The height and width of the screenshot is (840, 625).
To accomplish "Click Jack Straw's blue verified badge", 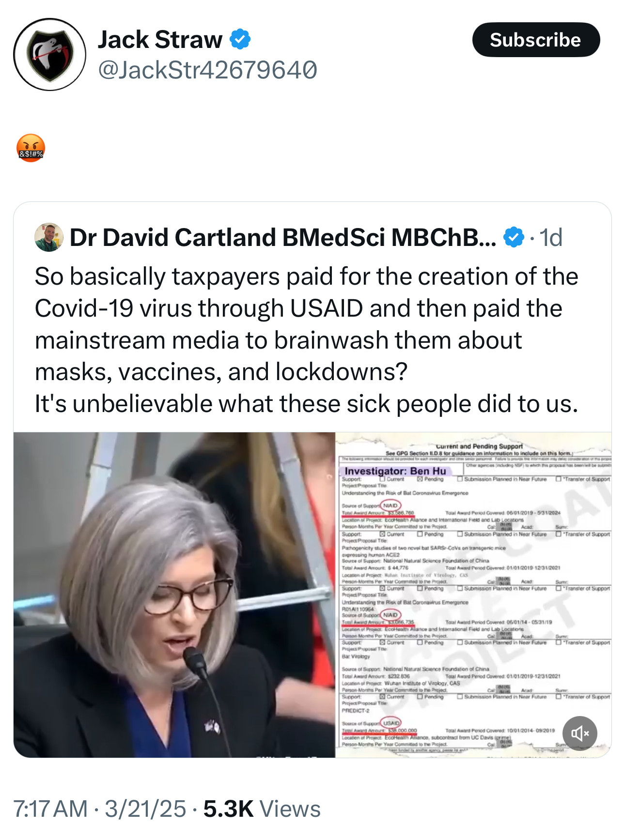I will coord(240,39).
